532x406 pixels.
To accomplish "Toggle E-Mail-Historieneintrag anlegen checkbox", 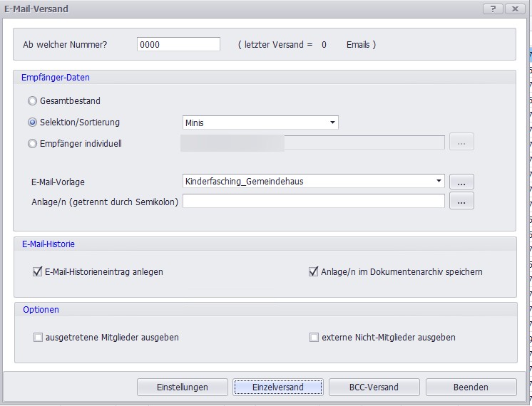I will click(x=38, y=271).
